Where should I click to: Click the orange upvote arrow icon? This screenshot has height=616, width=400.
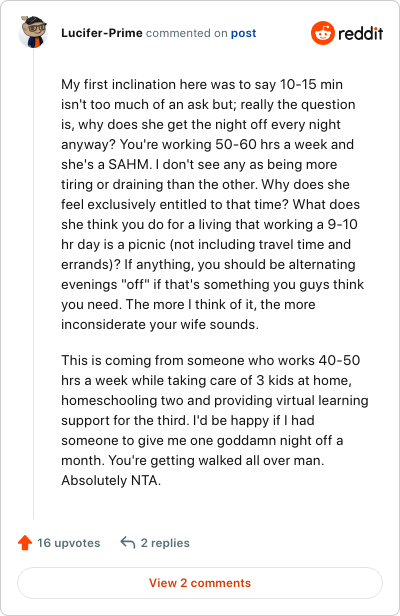tap(25, 543)
